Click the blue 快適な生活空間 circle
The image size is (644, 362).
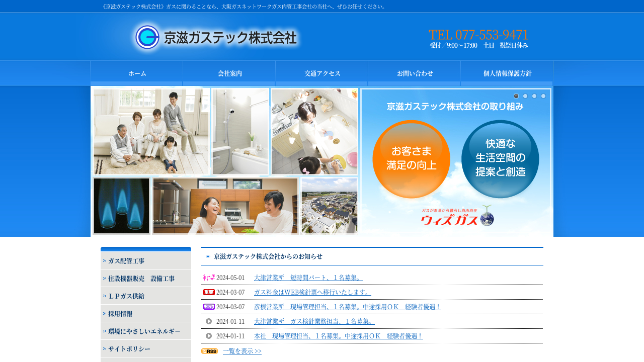point(500,159)
